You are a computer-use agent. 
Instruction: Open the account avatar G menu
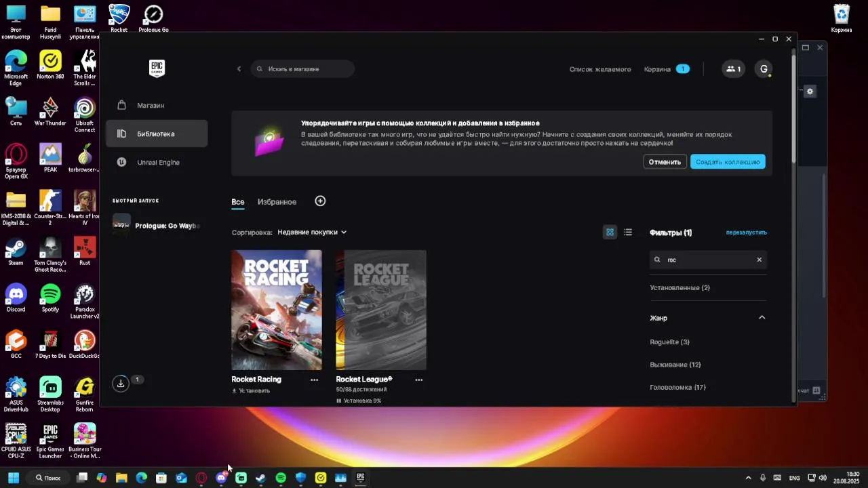pyautogui.click(x=764, y=69)
